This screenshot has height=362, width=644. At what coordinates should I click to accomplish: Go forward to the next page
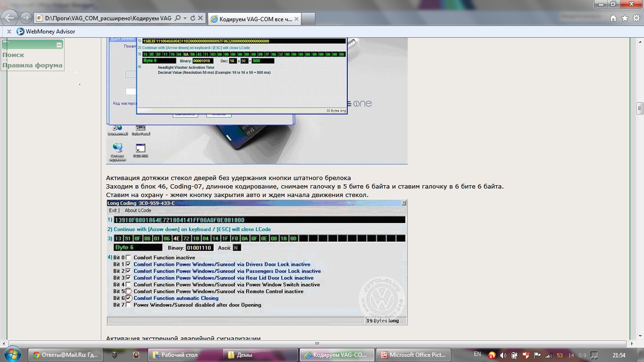tap(26, 18)
